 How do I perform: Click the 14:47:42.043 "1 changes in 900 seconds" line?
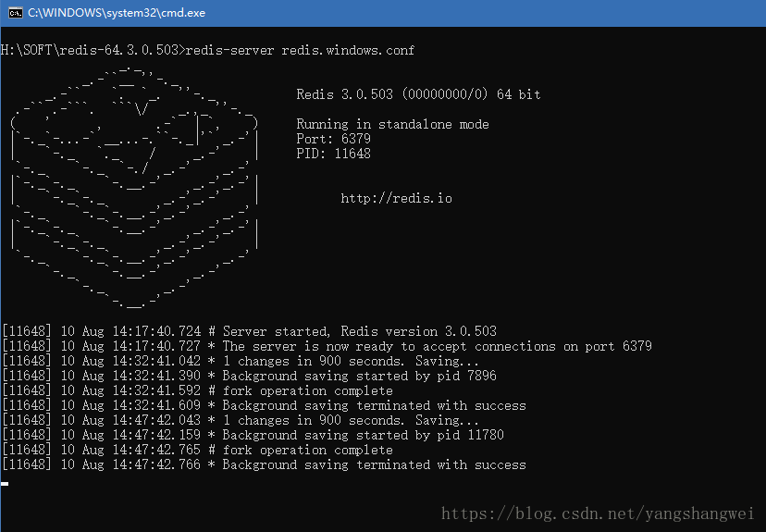pyautogui.click(x=241, y=420)
